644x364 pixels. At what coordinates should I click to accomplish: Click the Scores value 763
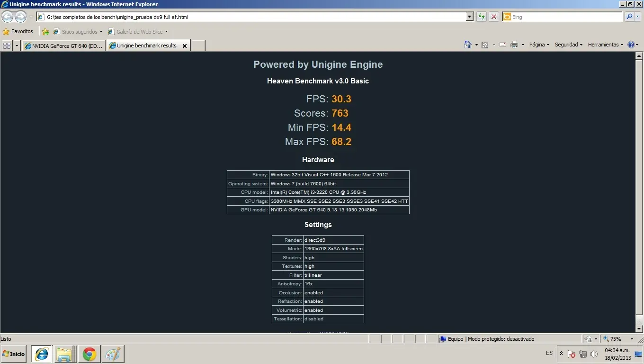340,113
